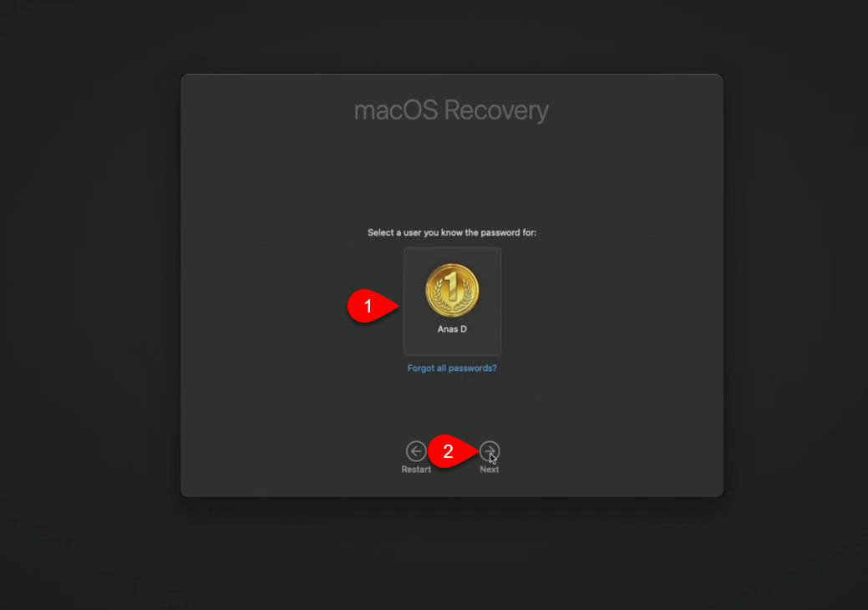Select the gold medal user avatar

pos(452,291)
